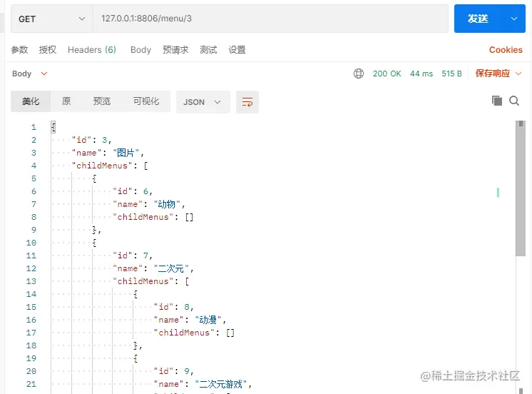Open the chevron beside 保存响应
The image size is (532, 394).
518,74
